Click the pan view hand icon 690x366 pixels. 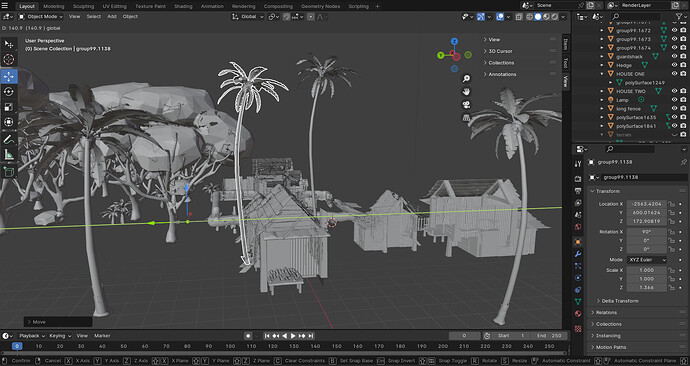pyautogui.click(x=466, y=92)
